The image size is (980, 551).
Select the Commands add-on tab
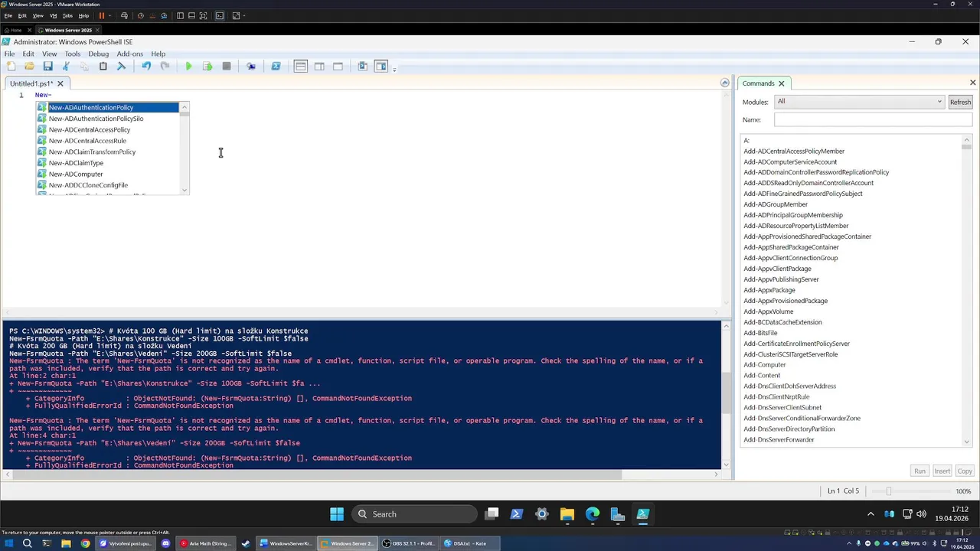[758, 83]
